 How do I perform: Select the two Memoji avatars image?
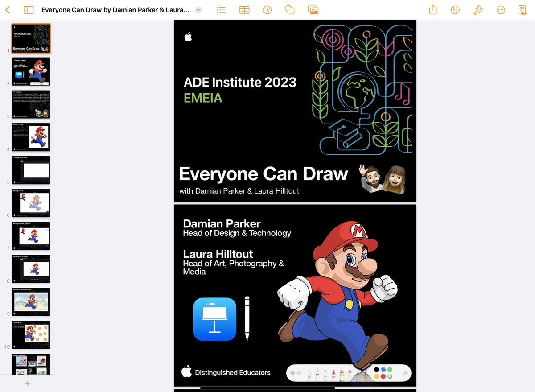click(x=383, y=179)
